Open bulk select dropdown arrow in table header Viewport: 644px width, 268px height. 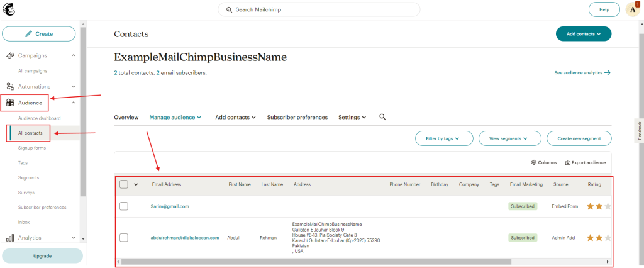click(136, 184)
